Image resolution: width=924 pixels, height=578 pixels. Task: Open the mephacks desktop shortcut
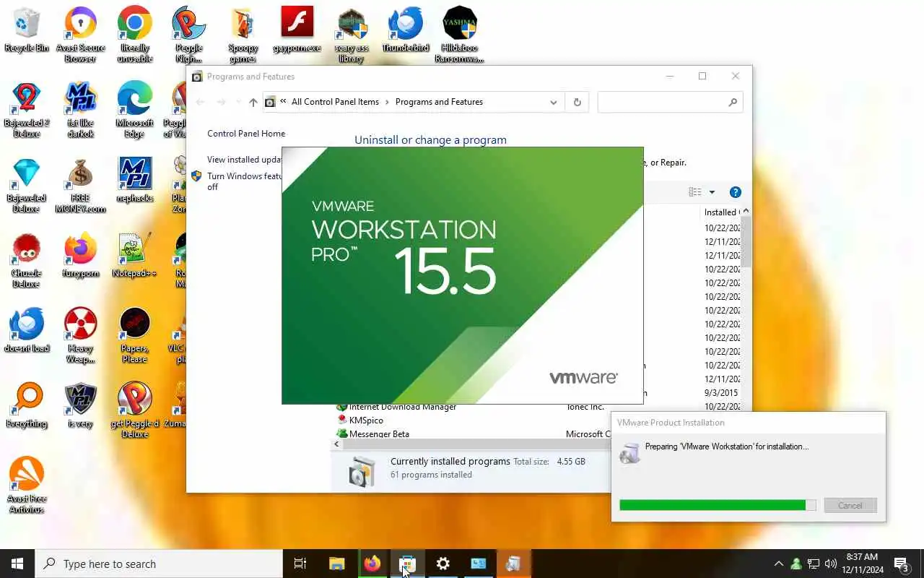tap(134, 180)
